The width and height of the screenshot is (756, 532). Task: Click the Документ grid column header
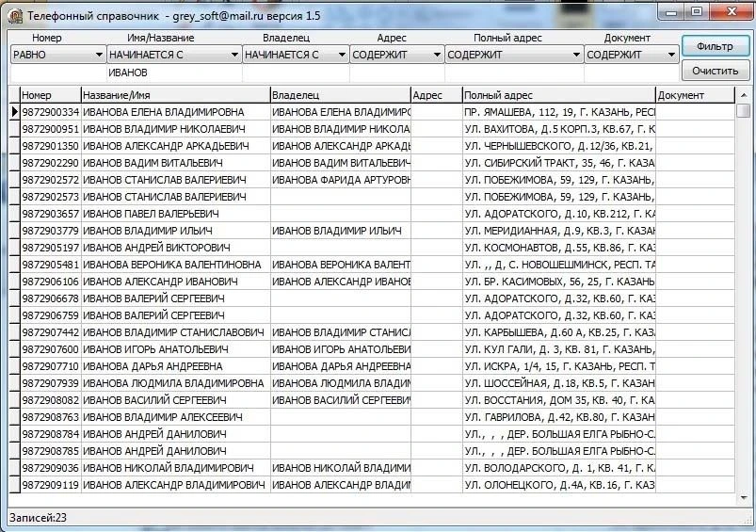pyautogui.click(x=695, y=95)
